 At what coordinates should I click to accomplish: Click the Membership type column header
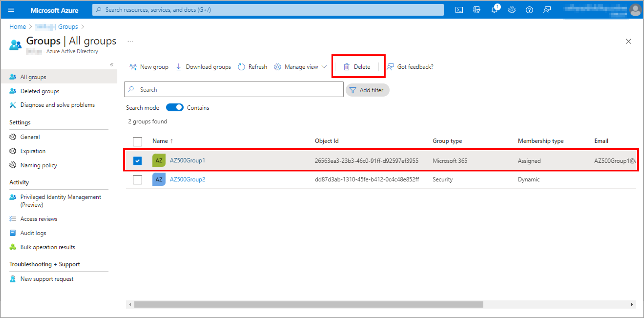541,141
